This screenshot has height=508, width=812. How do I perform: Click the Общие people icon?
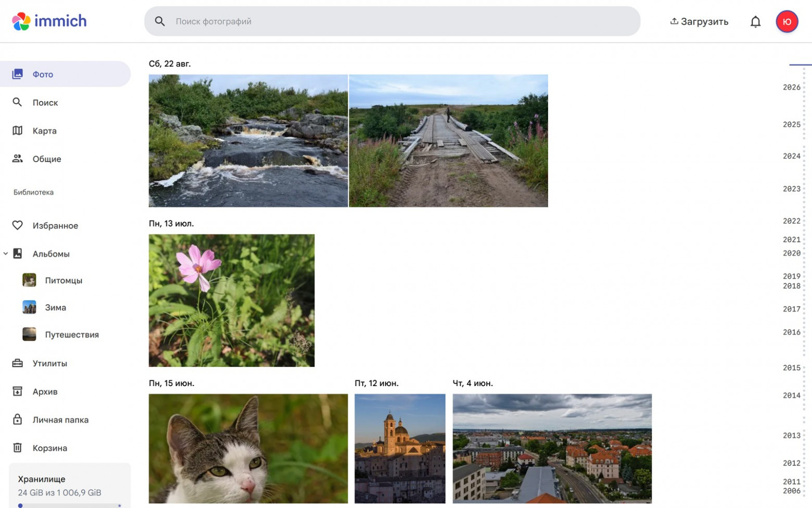point(18,158)
